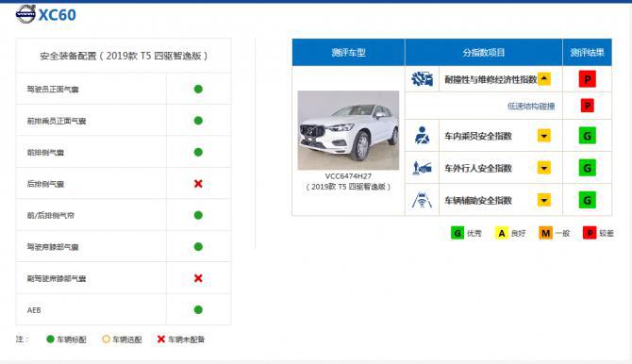The width and height of the screenshot is (632, 364).
Task: Click the 分指数项目 column header
Action: (x=484, y=53)
